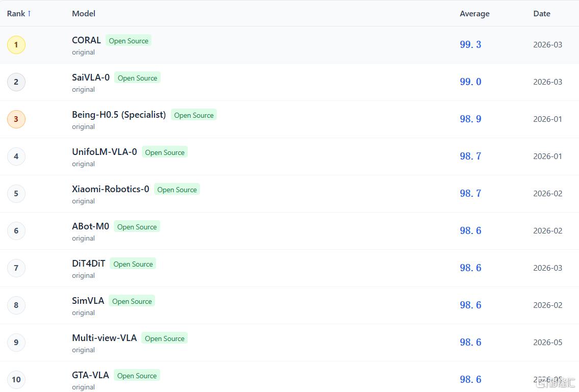Click the rank 10 badge

[16, 379]
